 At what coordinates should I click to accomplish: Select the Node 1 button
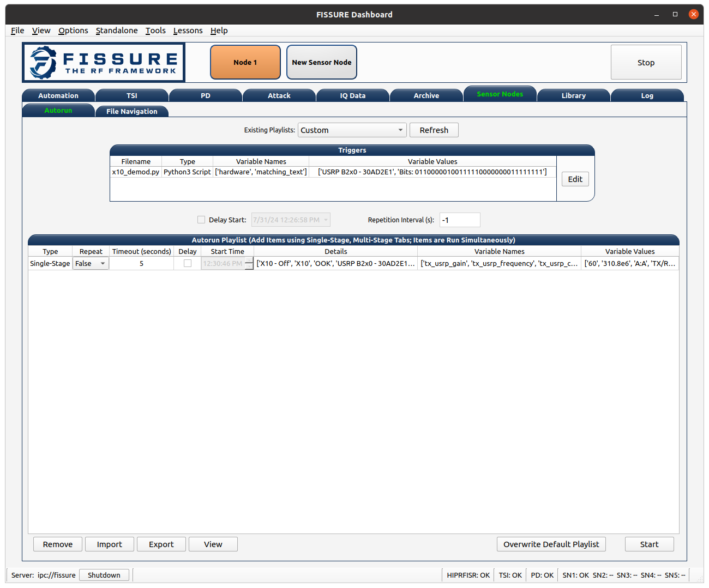point(245,62)
